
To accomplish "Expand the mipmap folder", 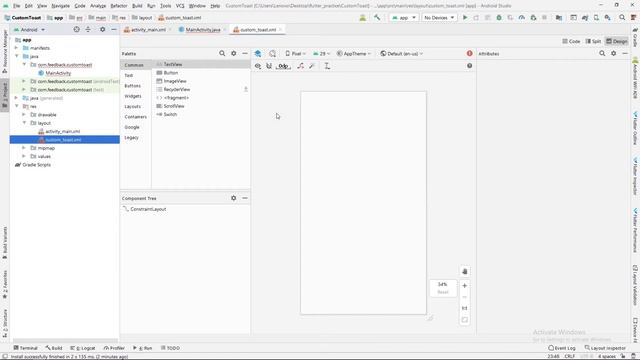I will pyautogui.click(x=24, y=148).
